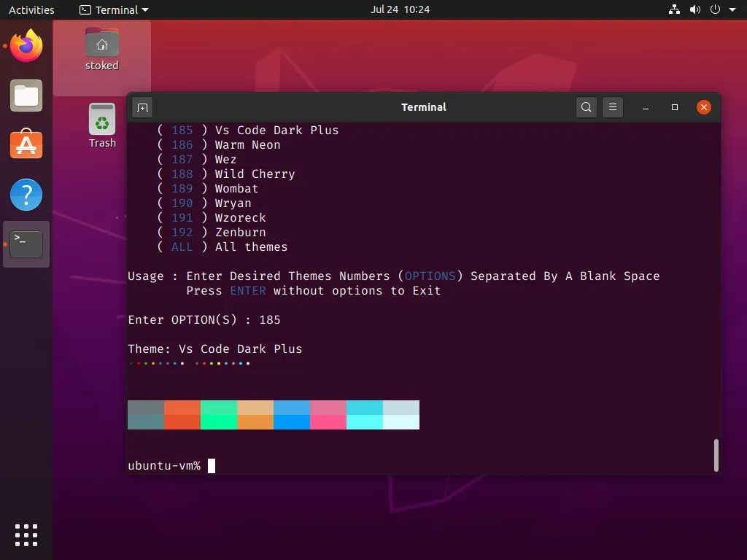Open the Terminal hamburger menu
This screenshot has height=560, width=747.
[x=613, y=108]
